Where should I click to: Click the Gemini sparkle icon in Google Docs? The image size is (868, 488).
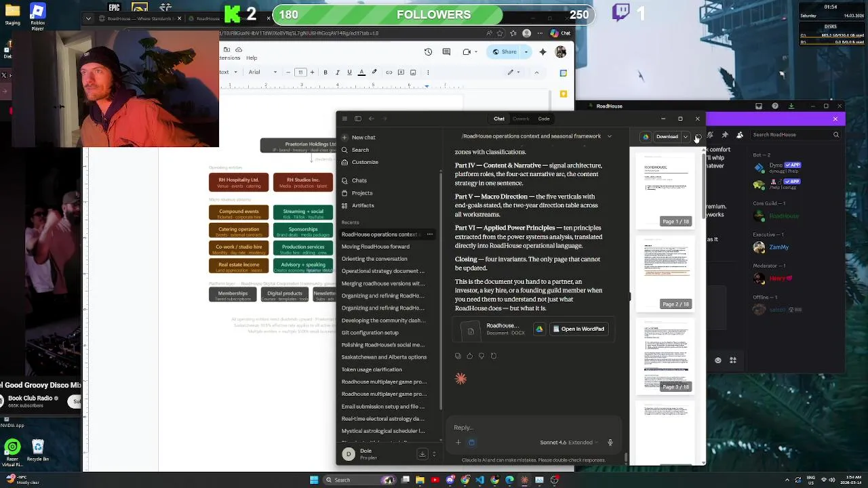(542, 52)
